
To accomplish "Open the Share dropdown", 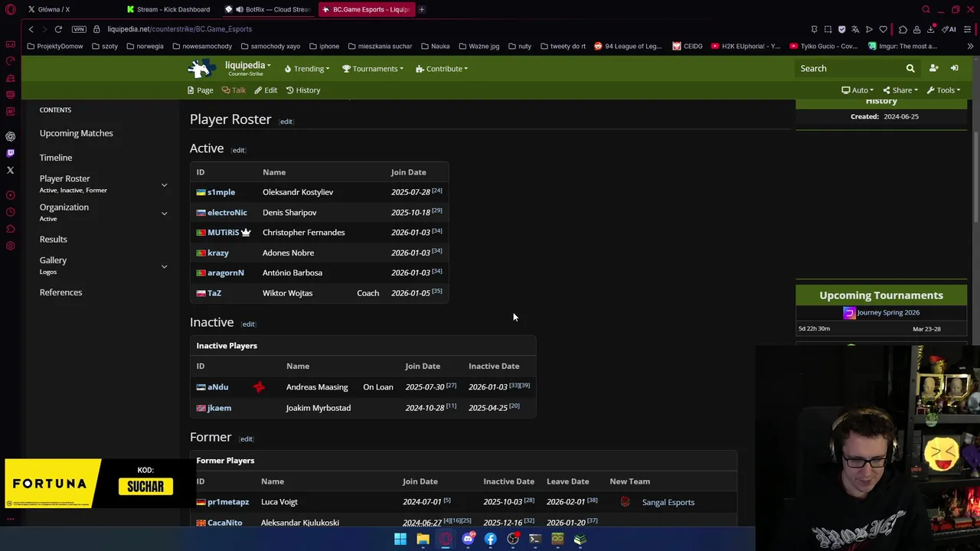I will [900, 90].
